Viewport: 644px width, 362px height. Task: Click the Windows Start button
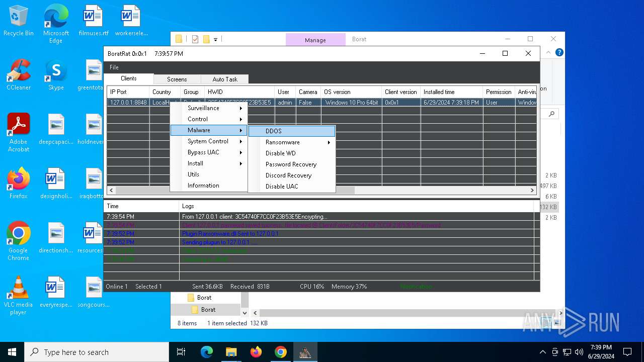click(12, 352)
